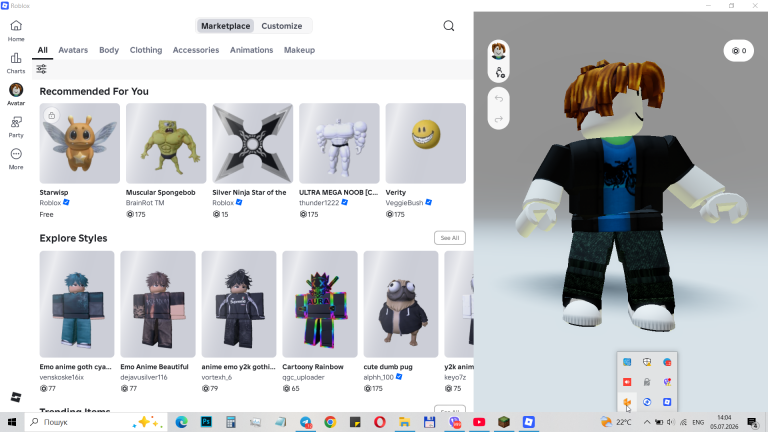Open the Emo Anime Beautiful style thumbnail
The width and height of the screenshot is (768, 432).
coord(158,304)
